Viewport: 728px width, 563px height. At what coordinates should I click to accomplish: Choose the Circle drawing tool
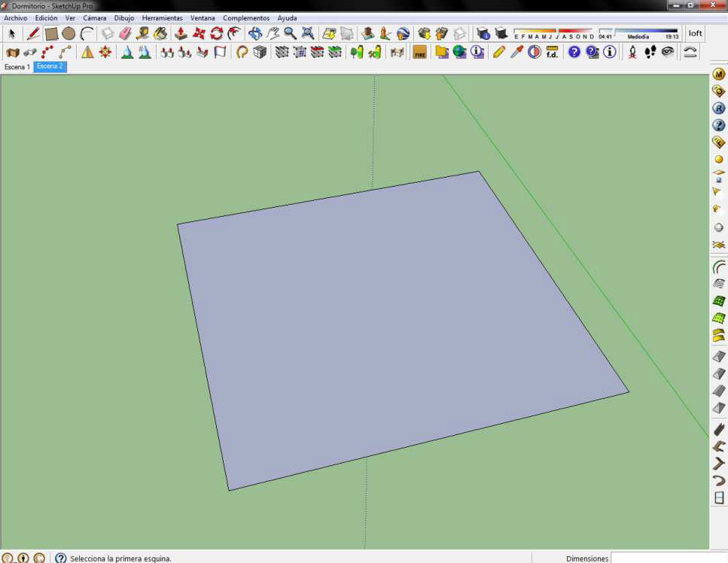tap(69, 34)
